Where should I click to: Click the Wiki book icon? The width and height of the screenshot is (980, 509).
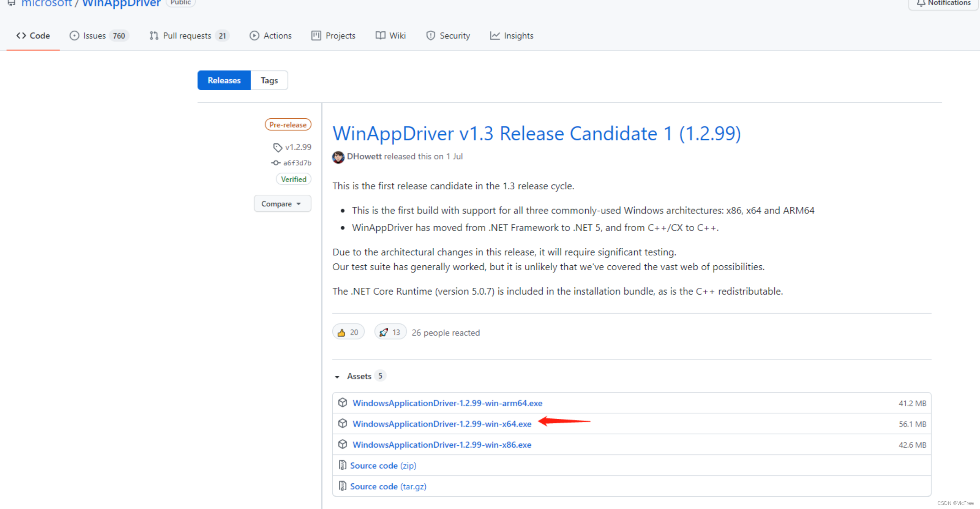pyautogui.click(x=380, y=36)
